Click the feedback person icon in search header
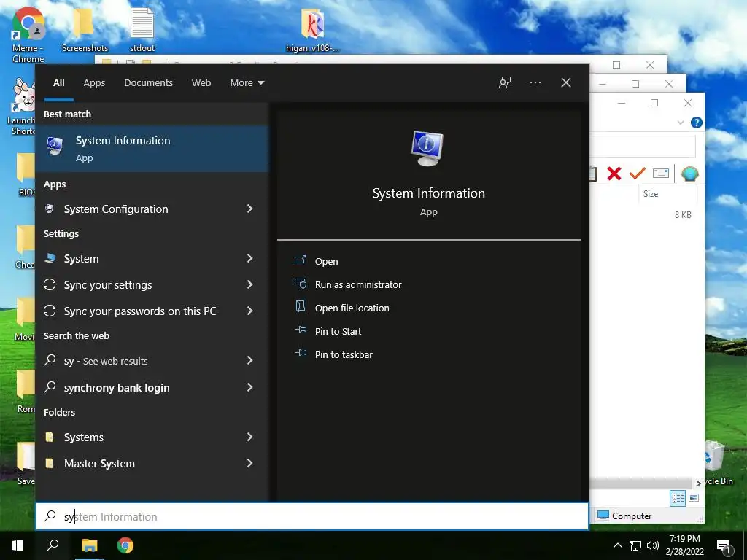The width and height of the screenshot is (747, 560). 505,82
